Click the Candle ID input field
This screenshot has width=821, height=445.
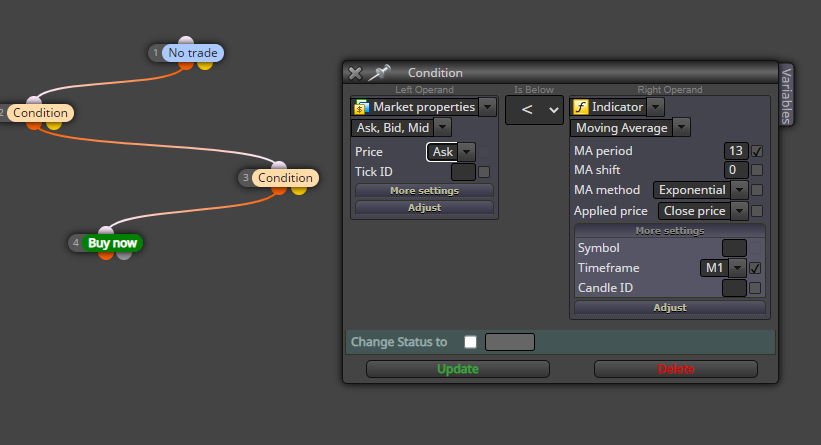pyautogui.click(x=734, y=288)
